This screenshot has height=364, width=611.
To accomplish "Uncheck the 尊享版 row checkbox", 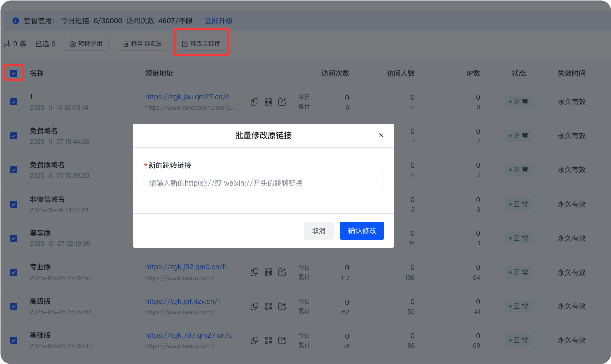I will [x=14, y=238].
